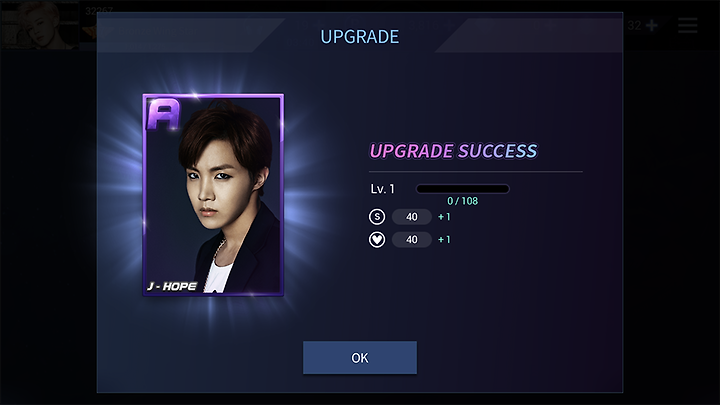
Task: Click the Lv. 1 label
Action: coord(382,189)
